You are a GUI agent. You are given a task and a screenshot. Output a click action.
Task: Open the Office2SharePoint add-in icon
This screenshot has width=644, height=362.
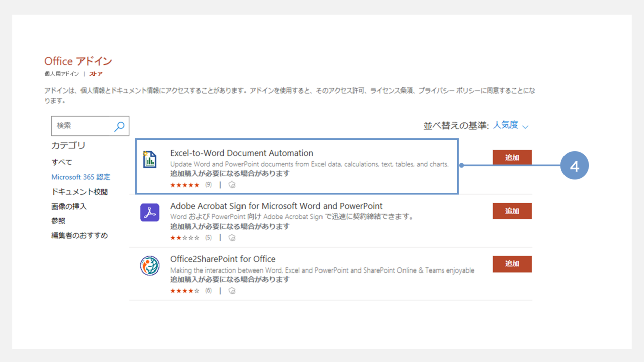point(150,265)
